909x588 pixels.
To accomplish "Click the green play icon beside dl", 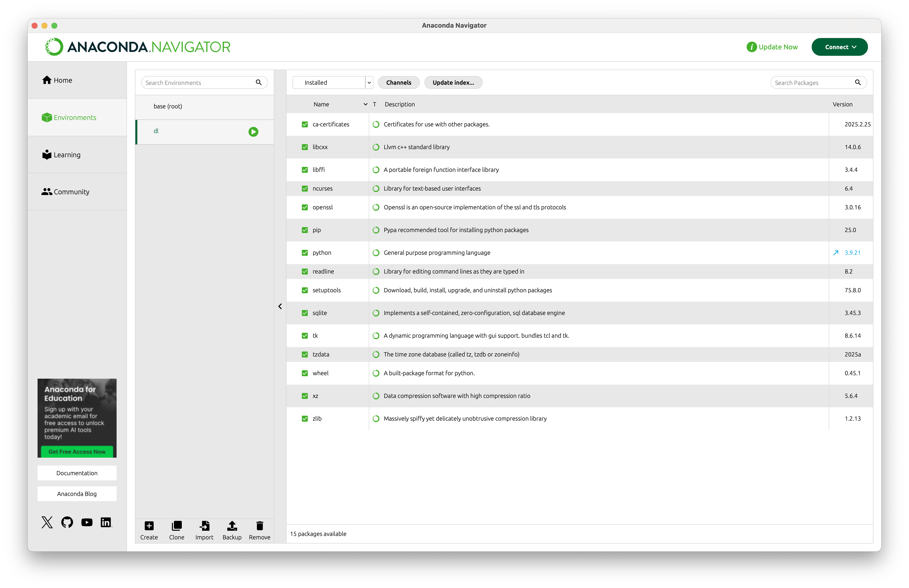I will (253, 132).
